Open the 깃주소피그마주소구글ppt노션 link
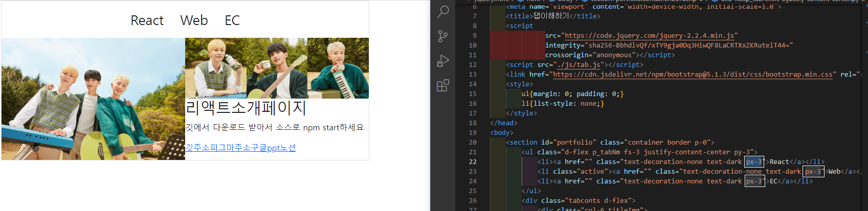868x211 pixels. 240,148
